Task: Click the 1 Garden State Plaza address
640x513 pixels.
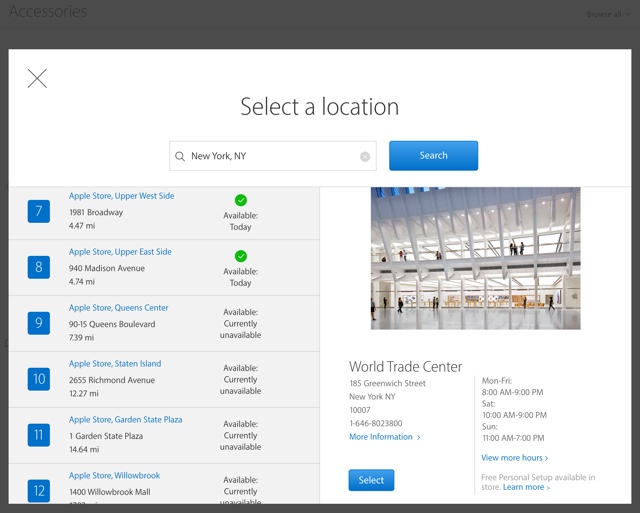Action: click(x=106, y=436)
